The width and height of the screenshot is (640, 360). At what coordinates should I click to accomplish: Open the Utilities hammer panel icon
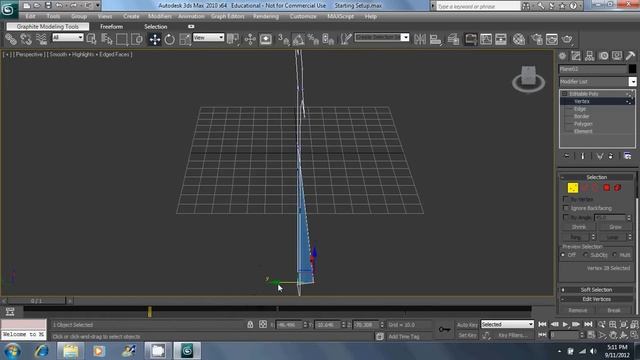tap(630, 56)
